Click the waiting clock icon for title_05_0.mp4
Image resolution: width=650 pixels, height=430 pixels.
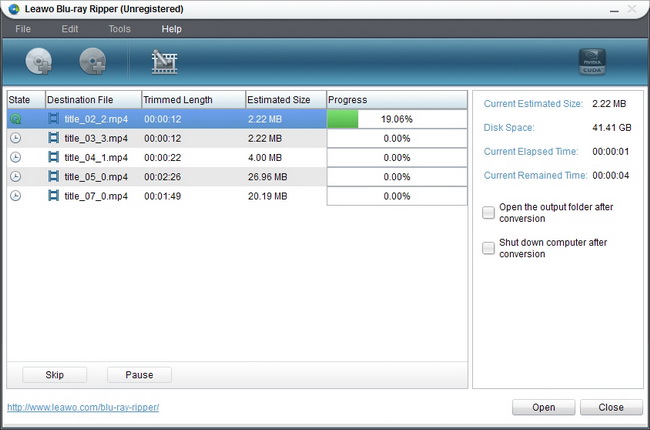click(x=15, y=177)
